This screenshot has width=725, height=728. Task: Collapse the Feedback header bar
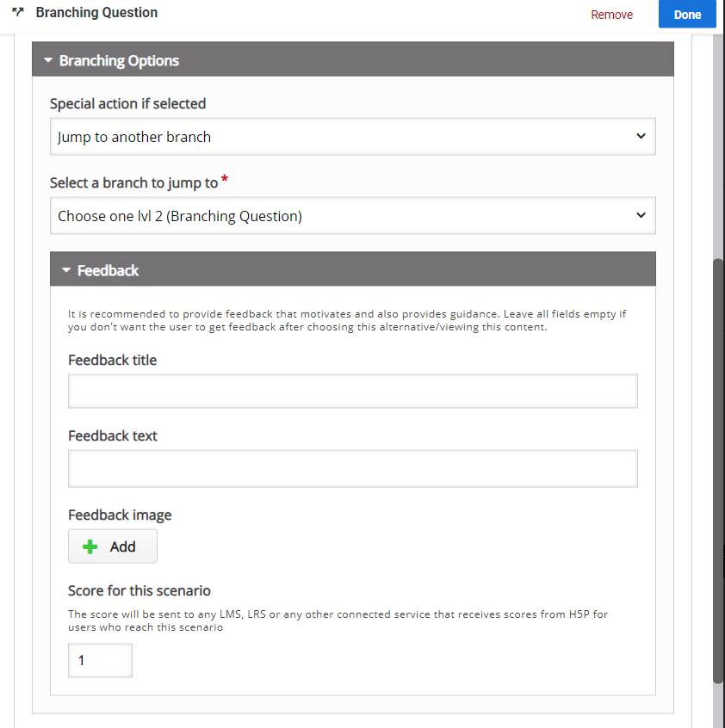click(x=352, y=268)
